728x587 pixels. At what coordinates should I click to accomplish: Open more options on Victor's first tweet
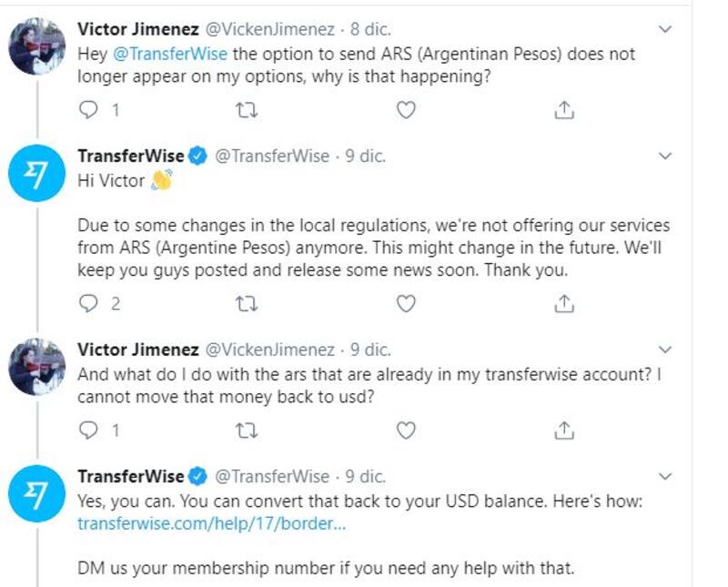[665, 29]
